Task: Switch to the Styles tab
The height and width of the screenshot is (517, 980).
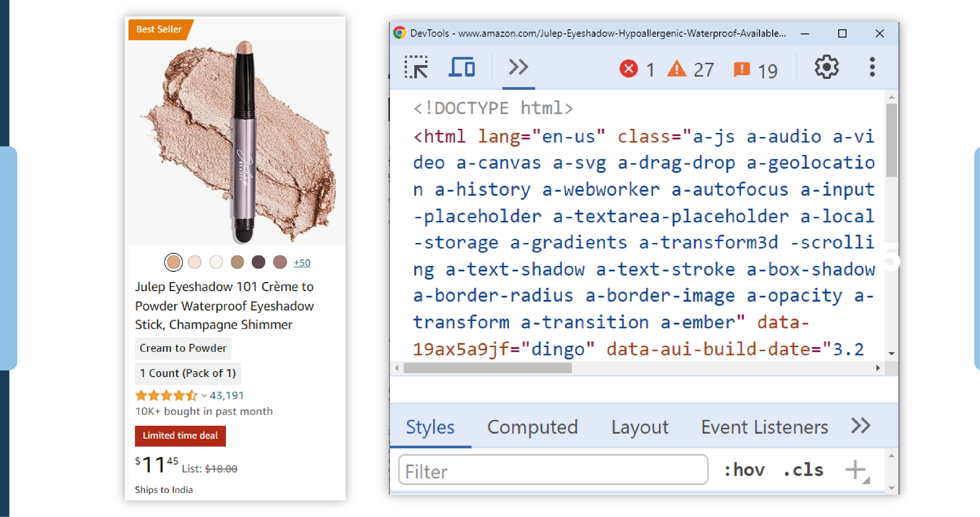Action: (x=430, y=427)
